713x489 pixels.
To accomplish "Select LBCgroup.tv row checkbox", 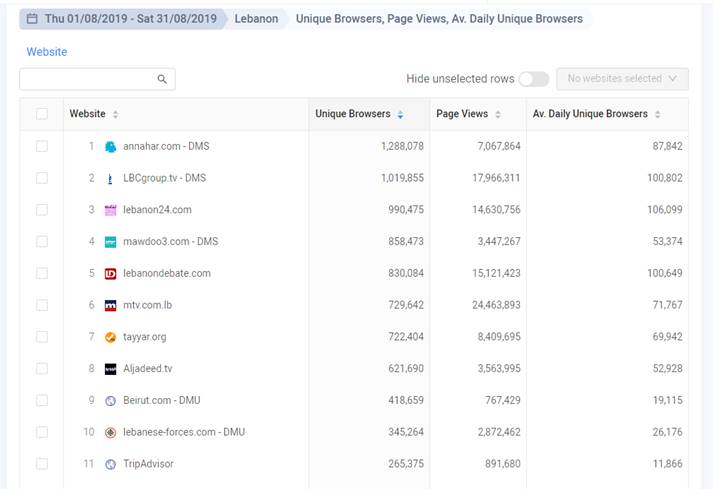I will [42, 178].
